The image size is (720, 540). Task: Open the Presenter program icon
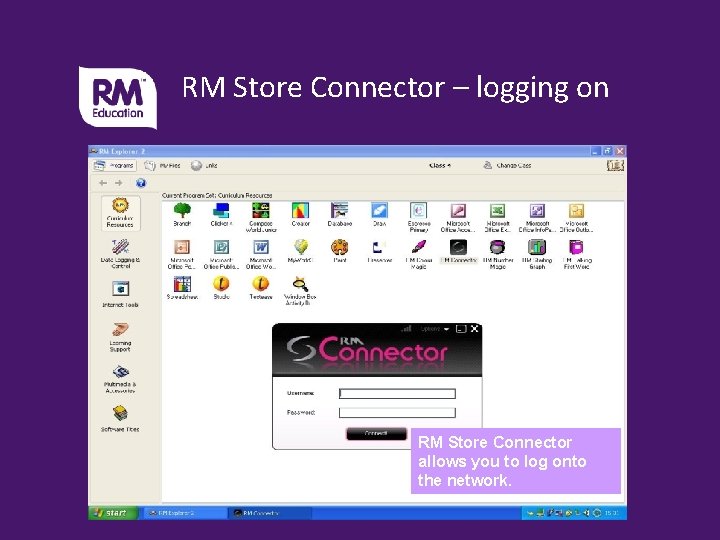pyautogui.click(x=379, y=251)
